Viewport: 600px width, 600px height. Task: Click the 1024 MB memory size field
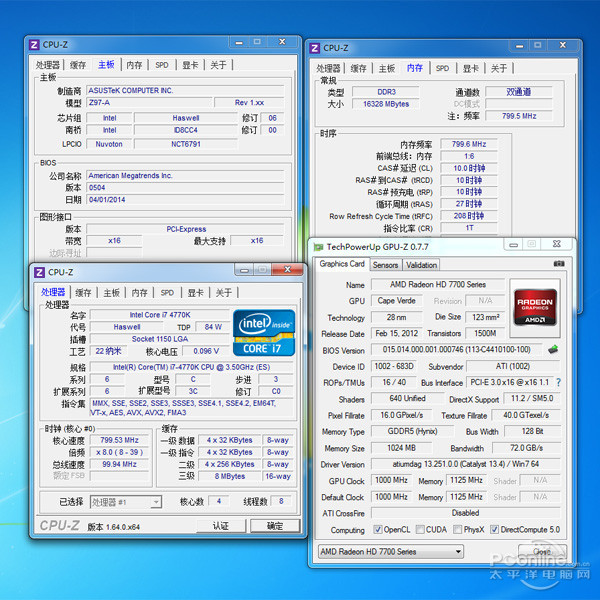401,448
